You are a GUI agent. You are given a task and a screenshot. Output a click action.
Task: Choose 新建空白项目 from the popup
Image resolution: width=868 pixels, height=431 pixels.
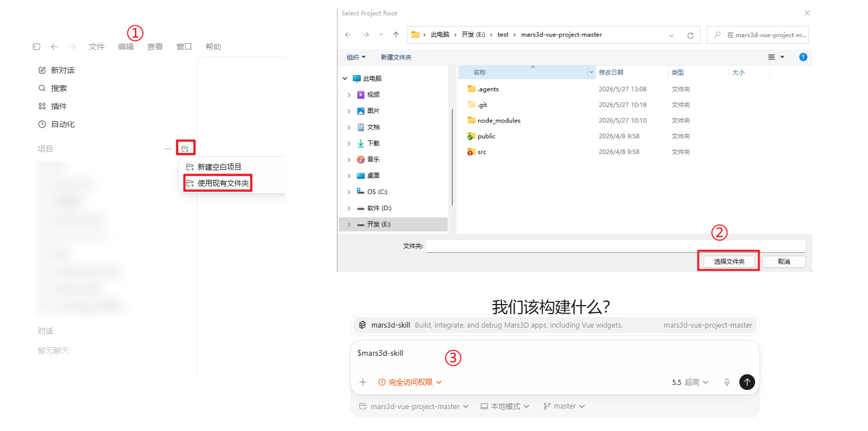point(213,167)
